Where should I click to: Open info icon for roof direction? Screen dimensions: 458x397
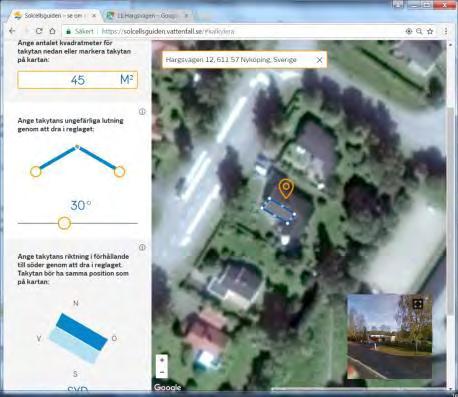[142, 247]
